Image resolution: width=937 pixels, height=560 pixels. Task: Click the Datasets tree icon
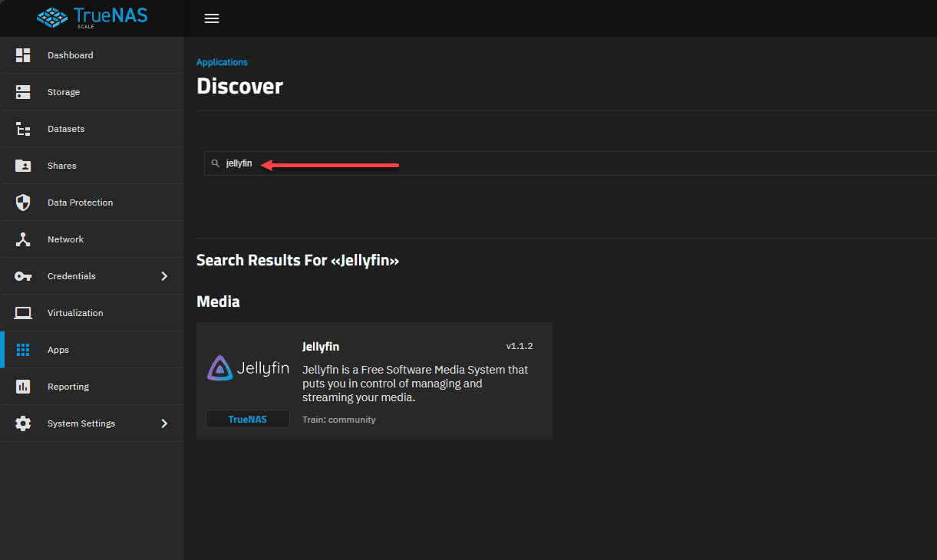(x=23, y=129)
